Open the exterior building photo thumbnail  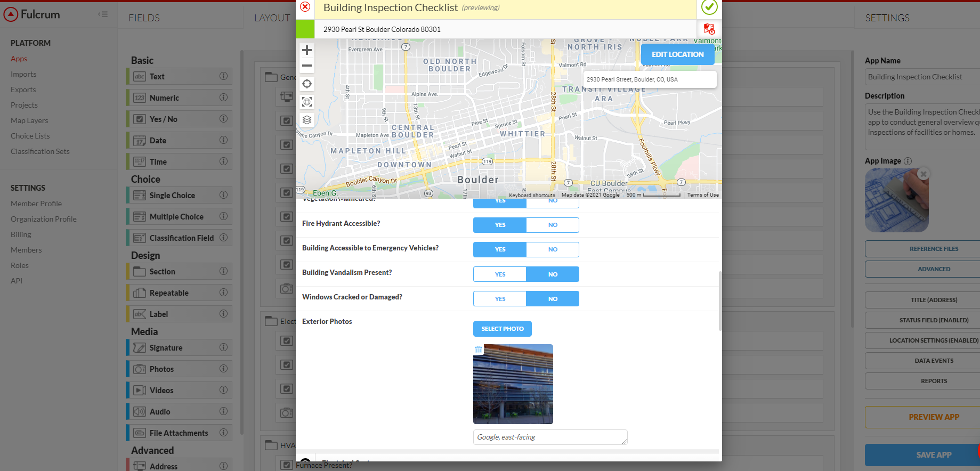tap(513, 384)
